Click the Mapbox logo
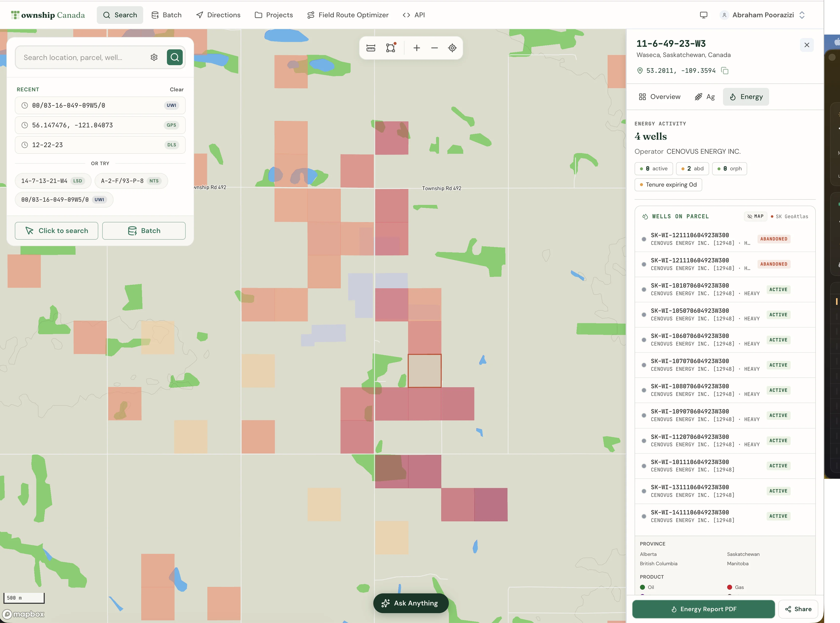This screenshot has height=623, width=840. pyautogui.click(x=23, y=614)
